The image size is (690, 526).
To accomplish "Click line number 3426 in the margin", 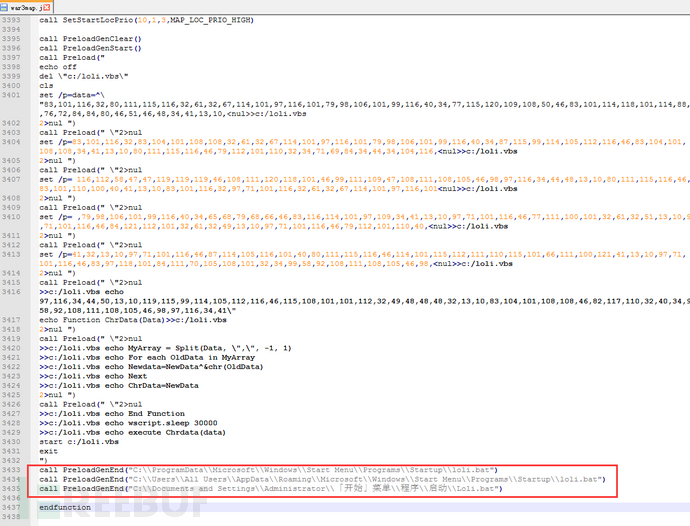I will click(11, 405).
